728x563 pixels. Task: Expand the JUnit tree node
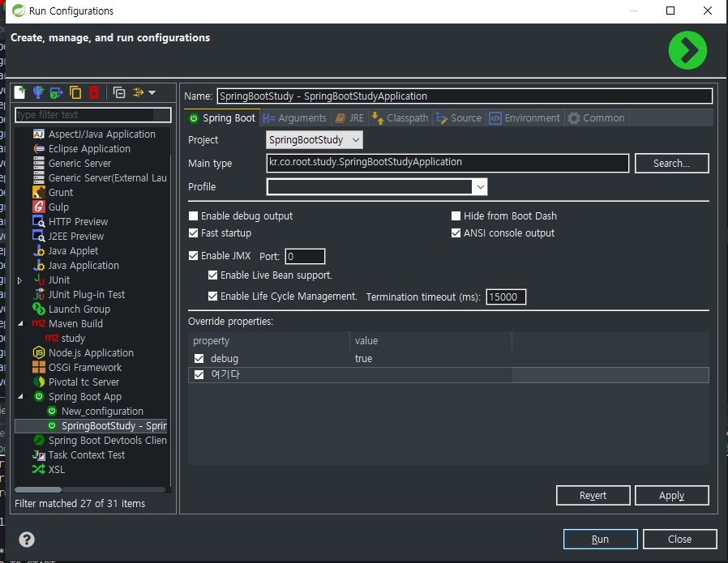[19, 280]
